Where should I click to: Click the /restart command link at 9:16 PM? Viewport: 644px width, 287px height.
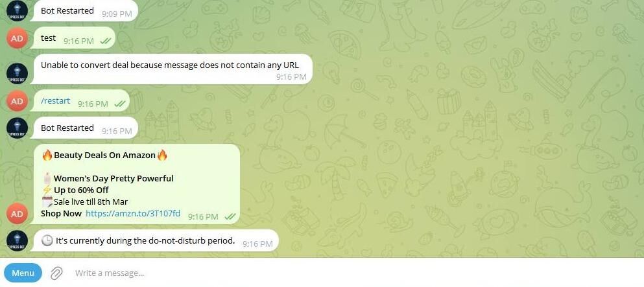[x=55, y=100]
